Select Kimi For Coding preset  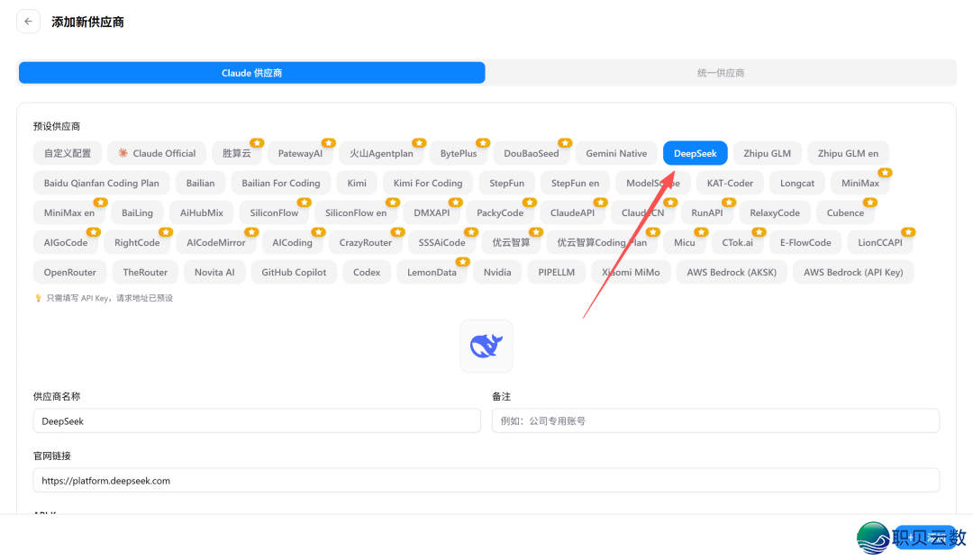click(428, 183)
